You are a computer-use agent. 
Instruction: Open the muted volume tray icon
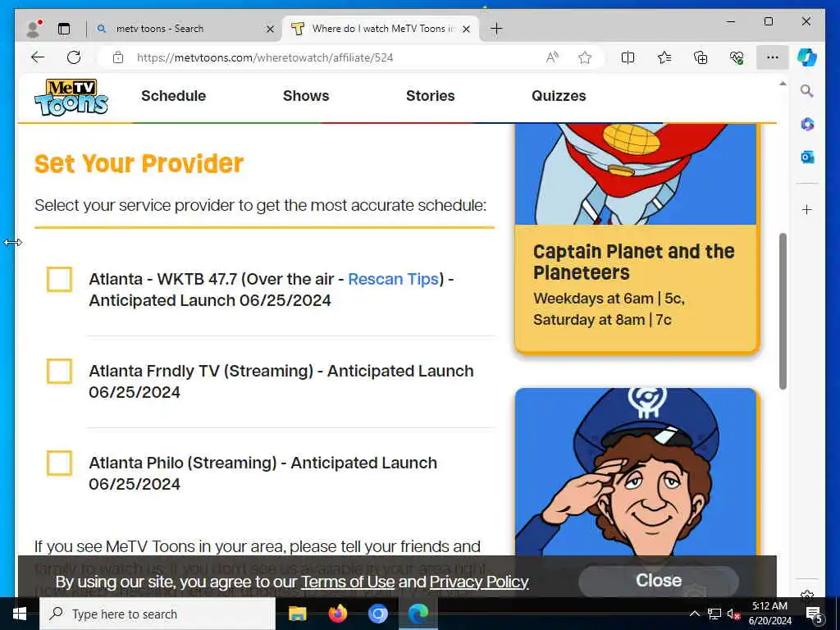733,614
